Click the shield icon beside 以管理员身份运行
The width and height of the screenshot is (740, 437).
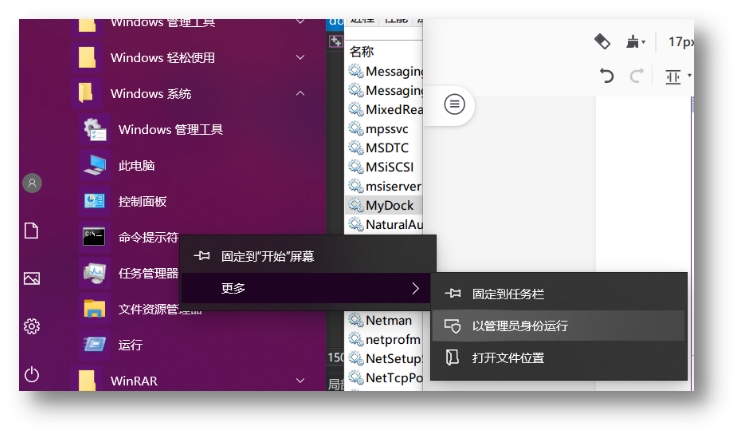453,326
